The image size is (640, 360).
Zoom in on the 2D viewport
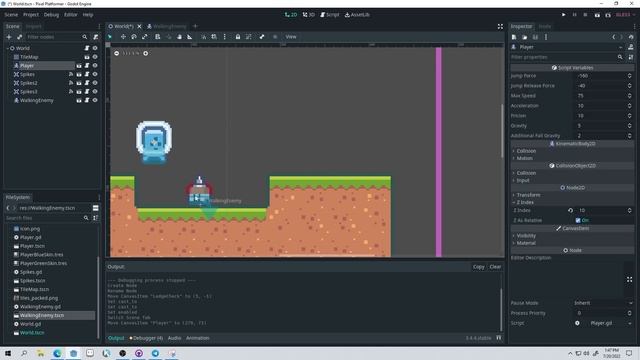[x=146, y=53]
